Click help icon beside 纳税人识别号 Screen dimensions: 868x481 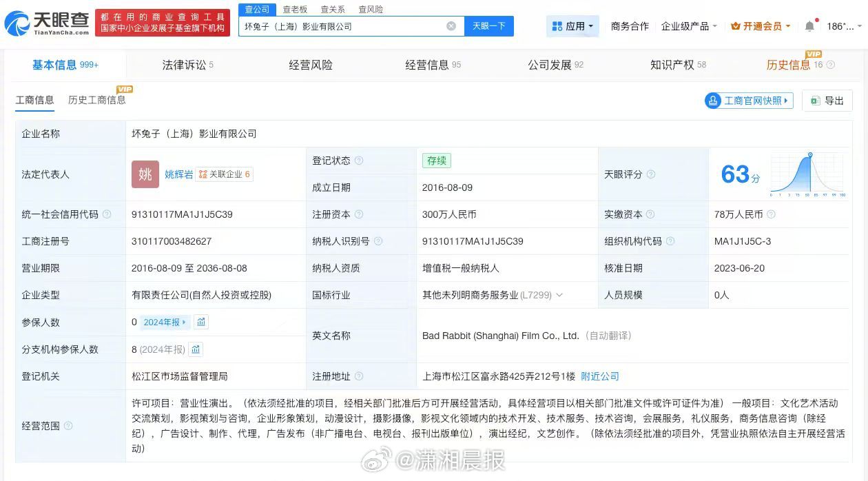tap(378, 241)
